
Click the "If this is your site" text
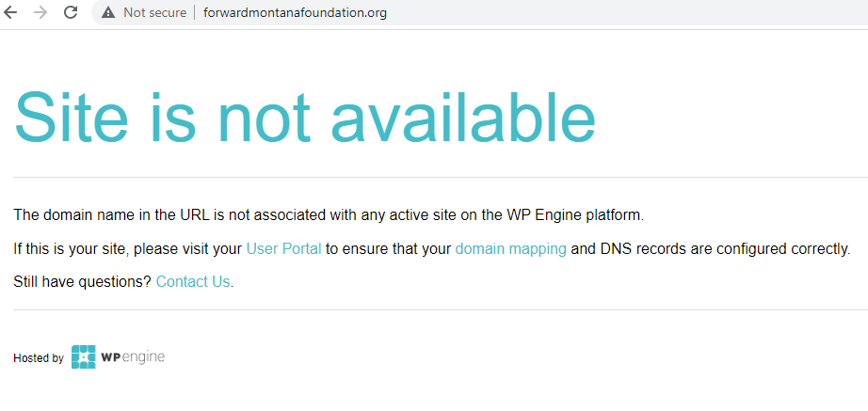(x=75, y=249)
